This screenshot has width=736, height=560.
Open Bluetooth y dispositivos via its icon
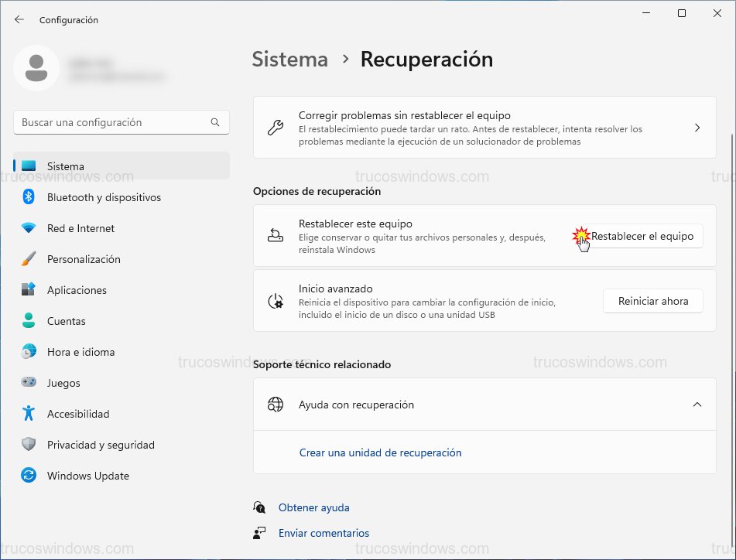(29, 197)
